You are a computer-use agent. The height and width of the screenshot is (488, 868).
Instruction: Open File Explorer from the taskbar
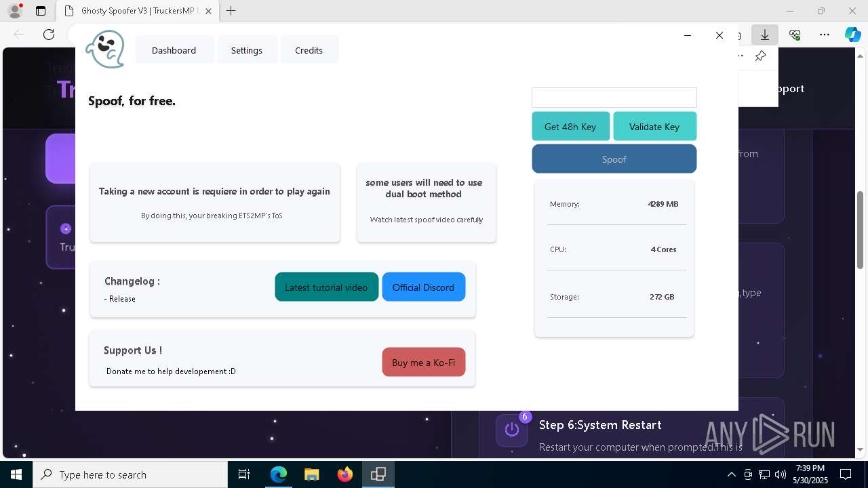[311, 474]
